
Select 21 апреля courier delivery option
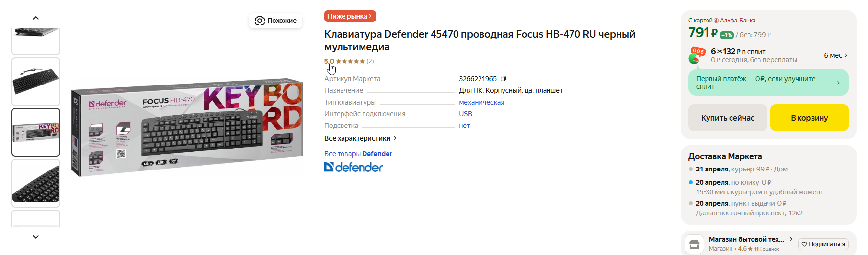(x=741, y=169)
